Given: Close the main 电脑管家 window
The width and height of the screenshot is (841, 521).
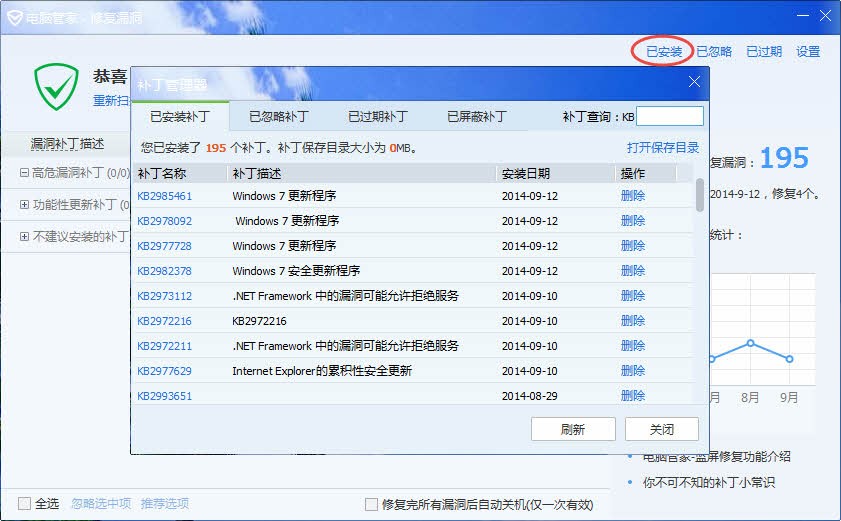Looking at the screenshot, I should point(825,16).
